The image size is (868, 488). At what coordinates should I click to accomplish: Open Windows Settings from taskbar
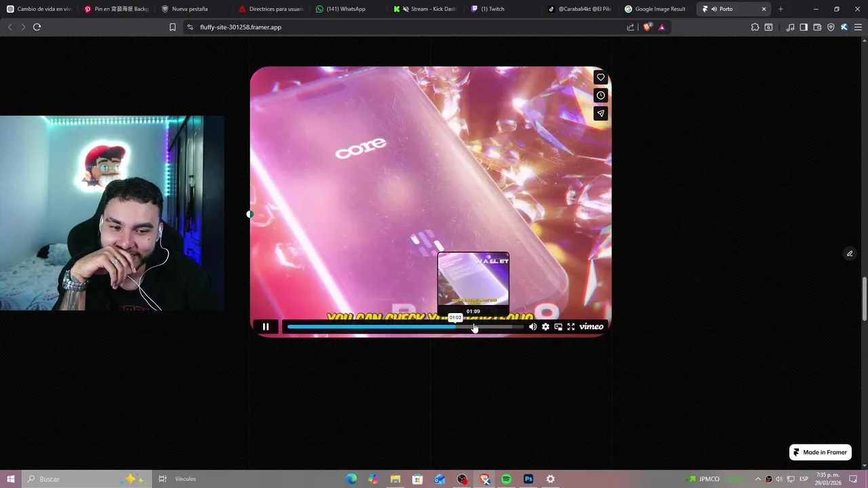[x=551, y=479]
